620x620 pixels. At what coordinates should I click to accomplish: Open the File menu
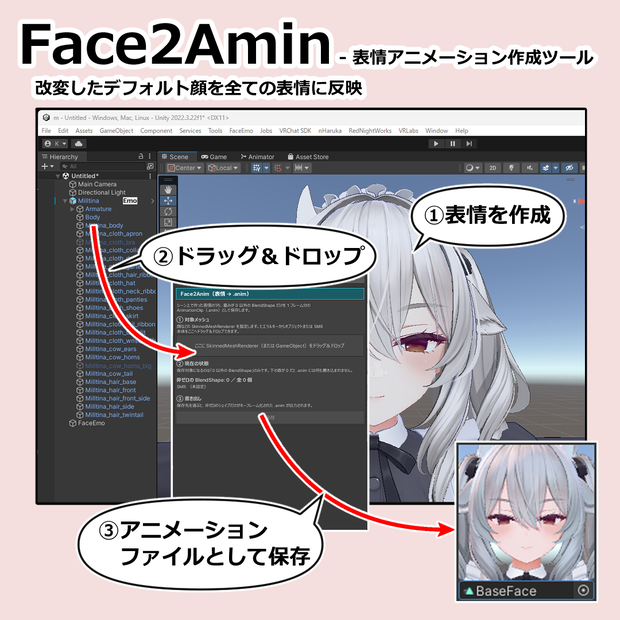tap(46, 130)
